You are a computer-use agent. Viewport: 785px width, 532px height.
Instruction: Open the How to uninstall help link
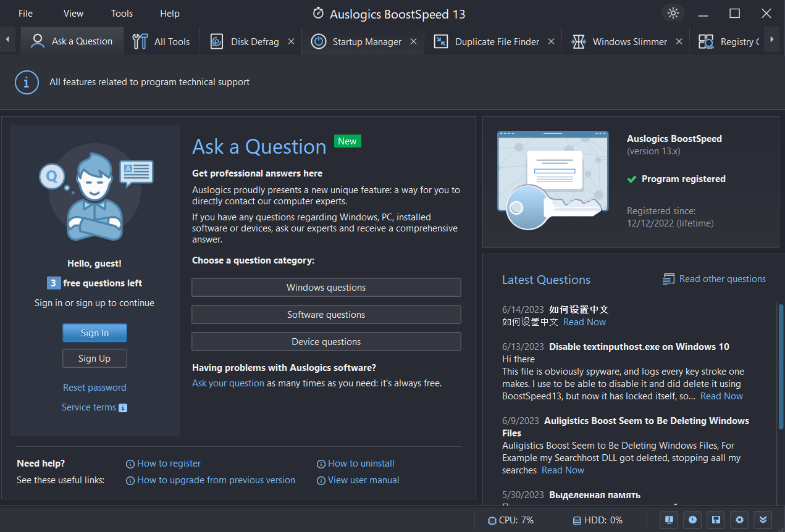point(361,463)
